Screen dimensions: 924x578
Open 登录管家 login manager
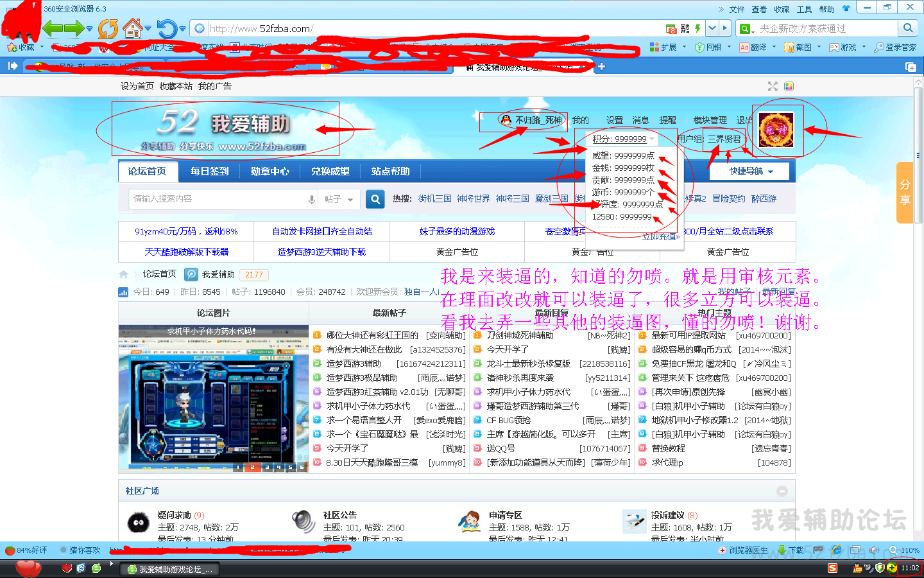[x=895, y=47]
